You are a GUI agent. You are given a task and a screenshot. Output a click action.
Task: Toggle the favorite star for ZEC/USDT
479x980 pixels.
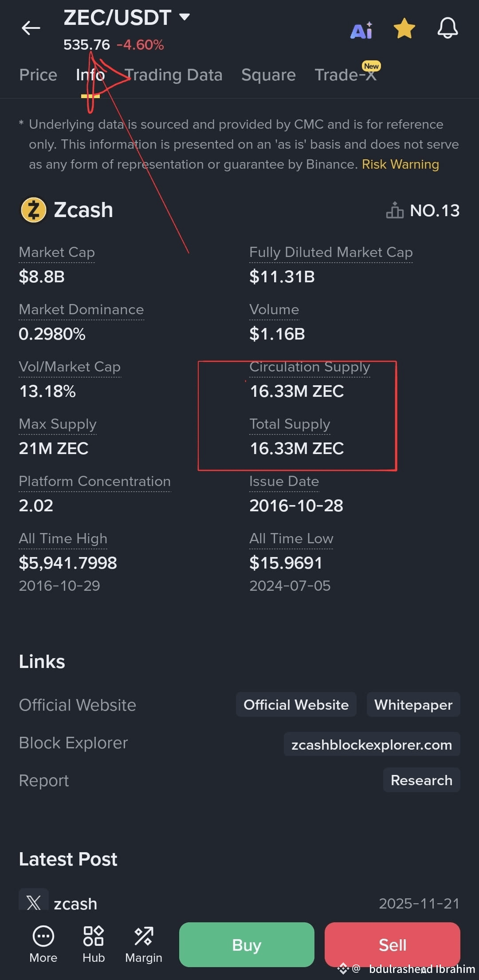point(404,28)
